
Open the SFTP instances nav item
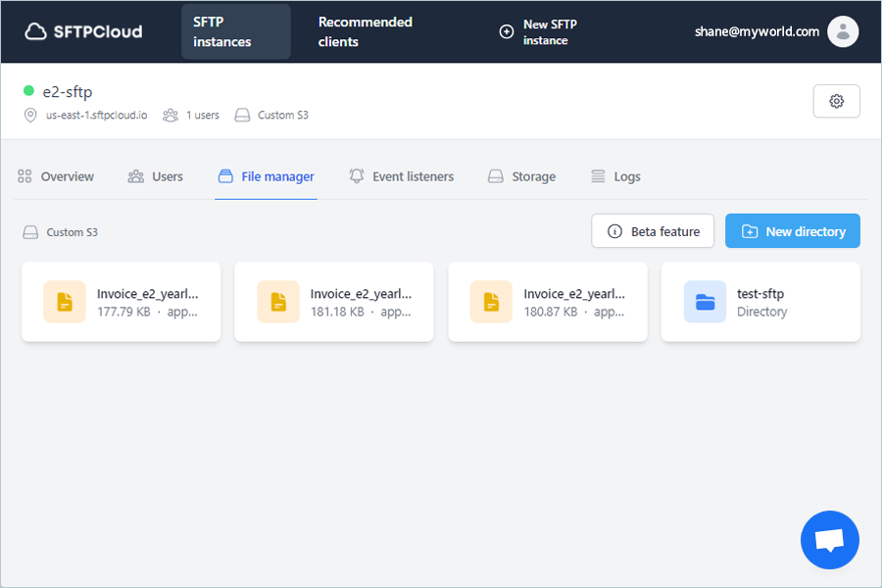click(x=235, y=31)
